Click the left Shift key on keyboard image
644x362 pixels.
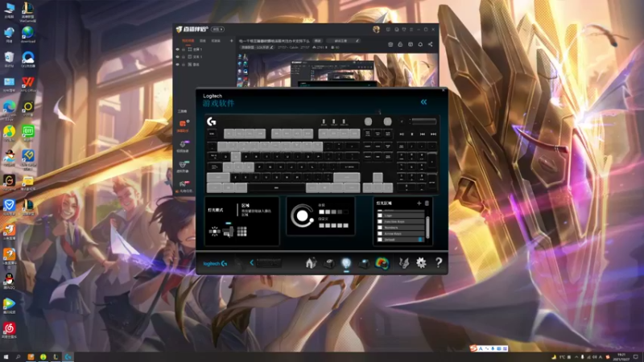[218, 177]
